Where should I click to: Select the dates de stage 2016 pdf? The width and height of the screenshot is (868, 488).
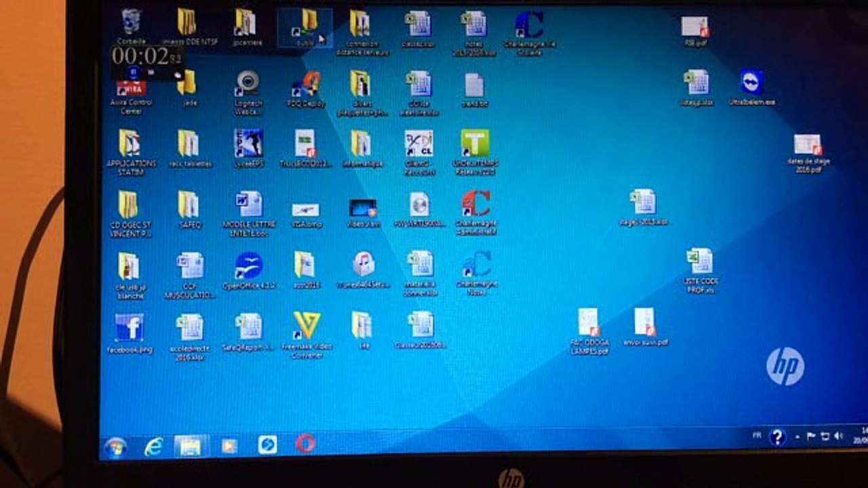click(808, 153)
